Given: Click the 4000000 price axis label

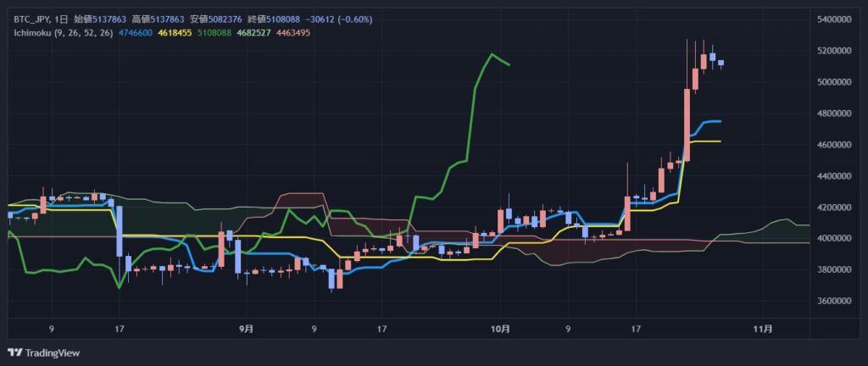Looking at the screenshot, I should (834, 238).
